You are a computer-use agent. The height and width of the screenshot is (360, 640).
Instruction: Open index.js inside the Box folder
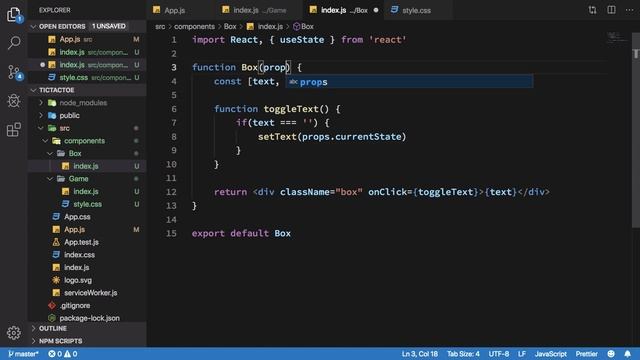(87, 166)
